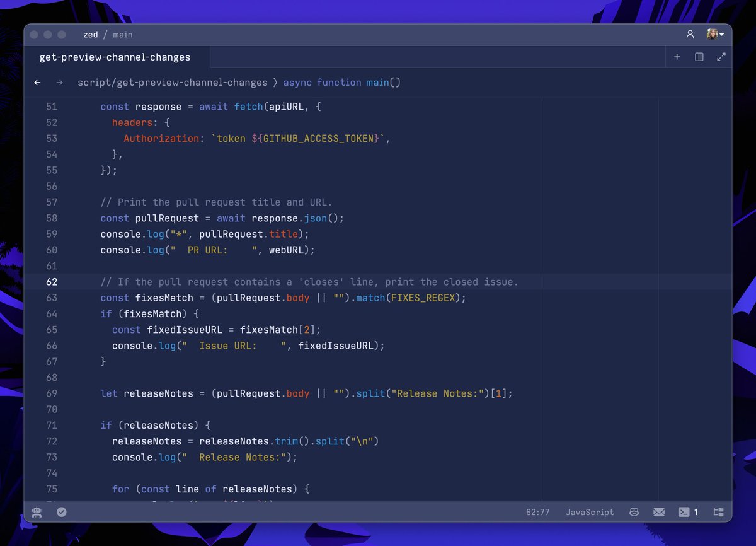This screenshot has width=756, height=546.
Task: Click the FIXES_REGEX constant on line 63
Action: coord(423,298)
